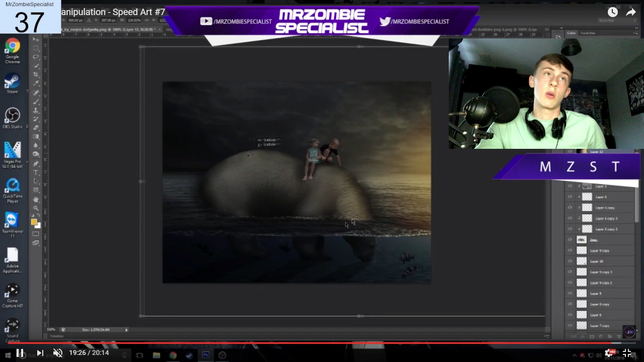Select the Zoom tool
Viewport: 644px width, 362px height.
pyautogui.click(x=36, y=208)
